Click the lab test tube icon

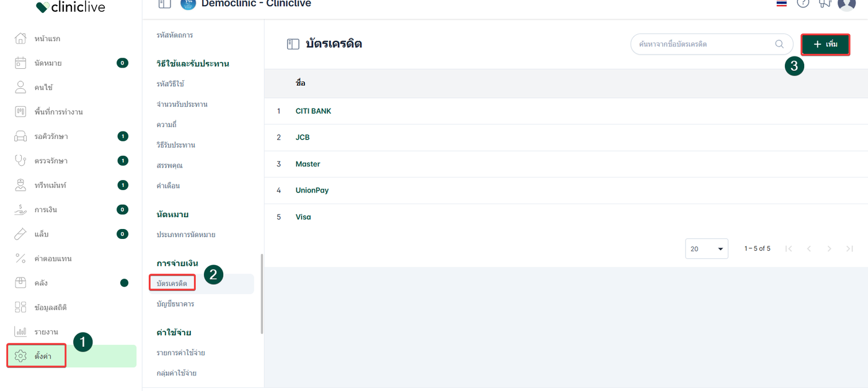(x=20, y=234)
